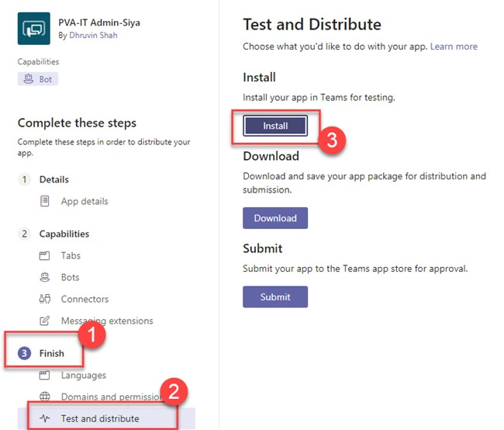Click the Domains globe icon
504x430 pixels.
click(45, 397)
